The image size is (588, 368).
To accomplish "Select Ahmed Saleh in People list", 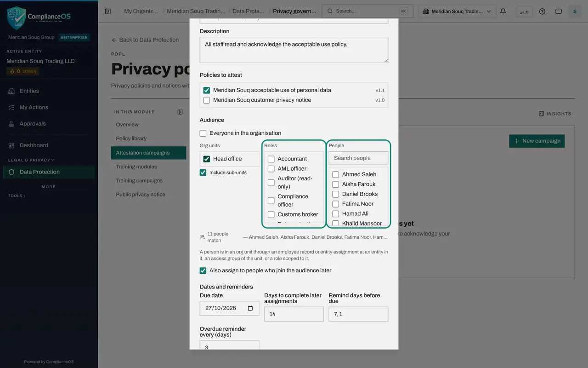I will click(x=336, y=174).
